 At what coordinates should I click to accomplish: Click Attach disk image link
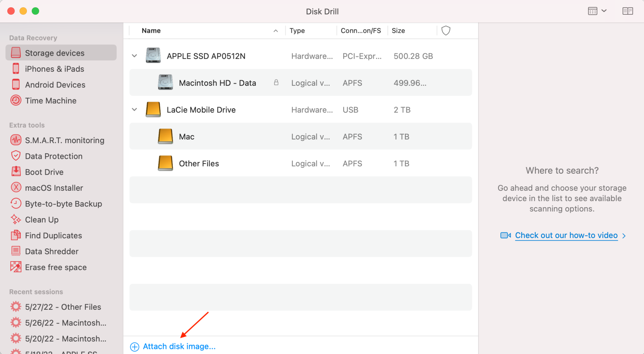point(179,346)
